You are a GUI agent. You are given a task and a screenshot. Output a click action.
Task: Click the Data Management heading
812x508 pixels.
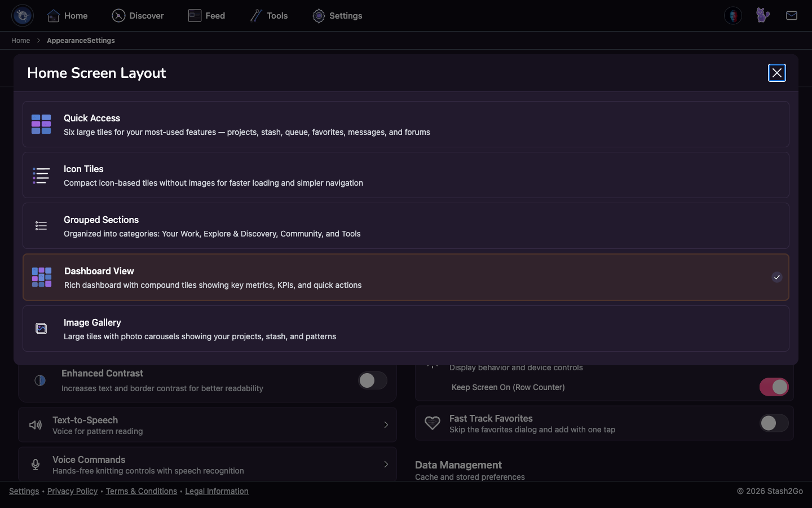click(x=458, y=465)
